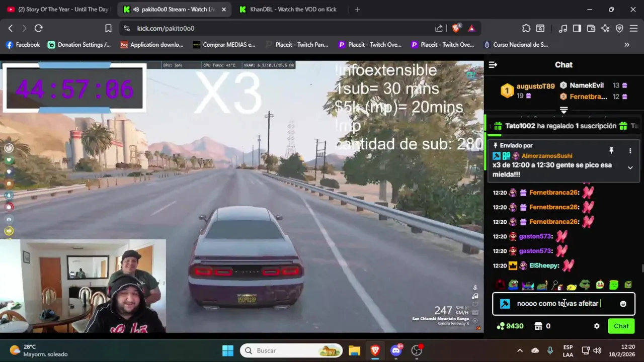Toggle the browser sidebar panel
The height and width of the screenshot is (362, 644).
pos(577,29)
